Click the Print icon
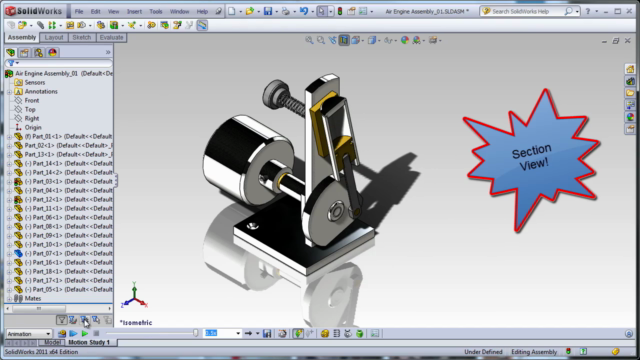The height and width of the screenshot is (360, 640). pyautogui.click(x=286, y=11)
